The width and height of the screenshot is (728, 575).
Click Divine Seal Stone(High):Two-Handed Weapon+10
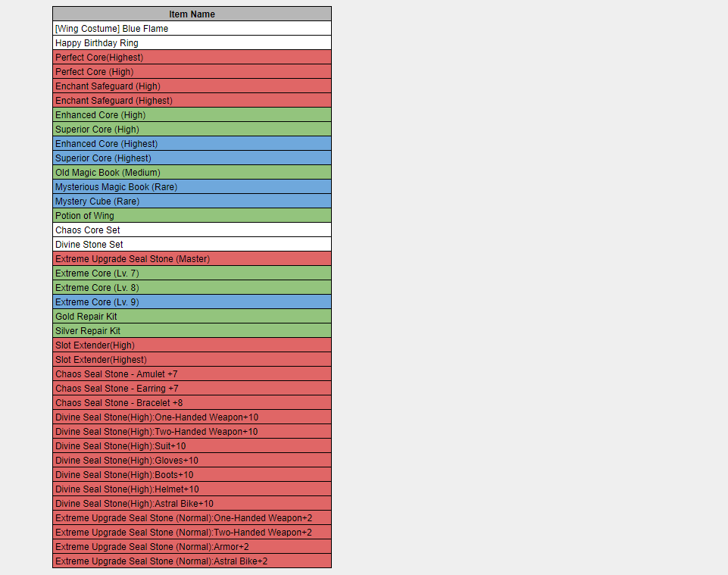(192, 432)
